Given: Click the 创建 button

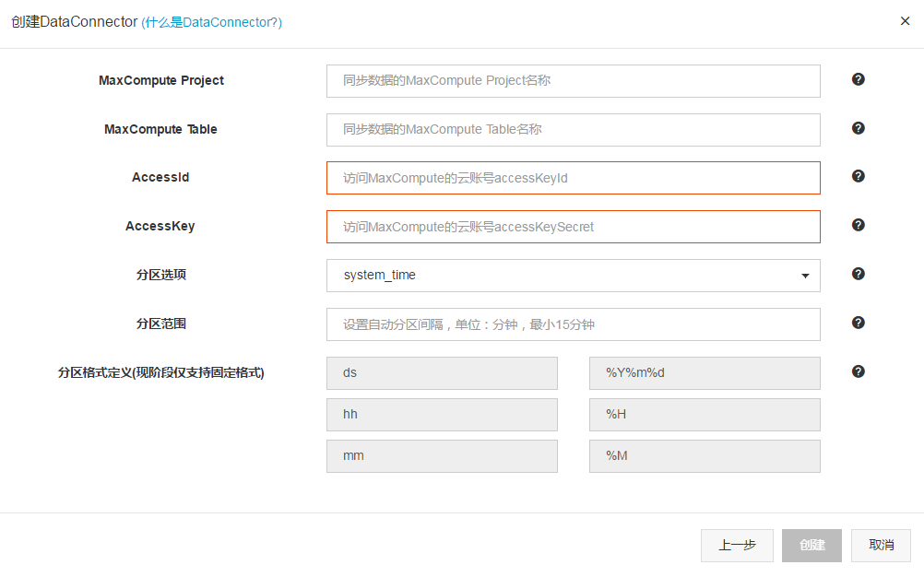Looking at the screenshot, I should click(812, 546).
